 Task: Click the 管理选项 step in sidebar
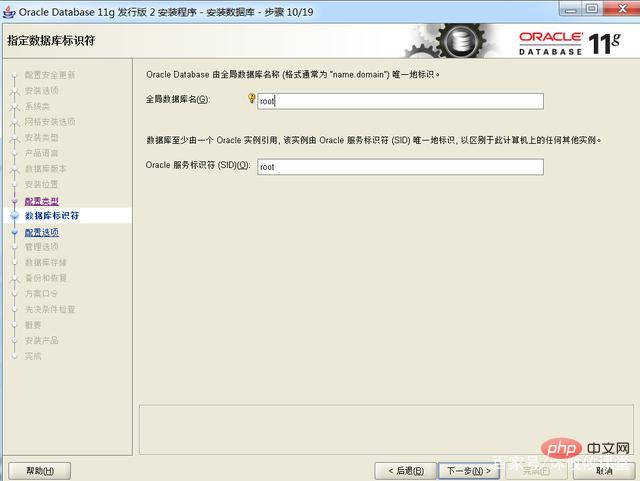(x=42, y=247)
